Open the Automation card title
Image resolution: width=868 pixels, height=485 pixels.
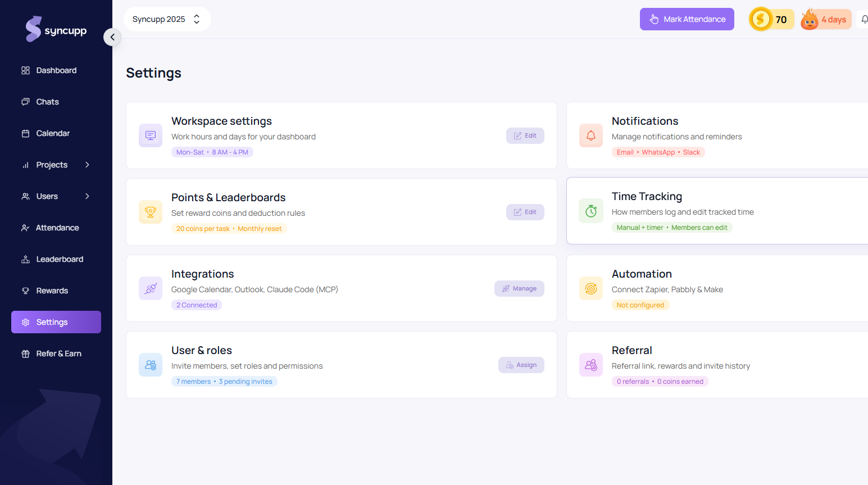pos(642,274)
